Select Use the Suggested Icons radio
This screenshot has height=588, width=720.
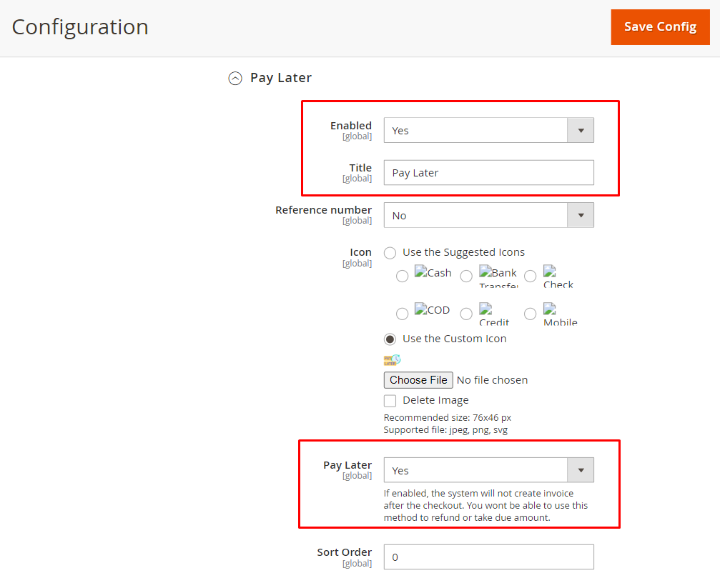[x=390, y=253]
